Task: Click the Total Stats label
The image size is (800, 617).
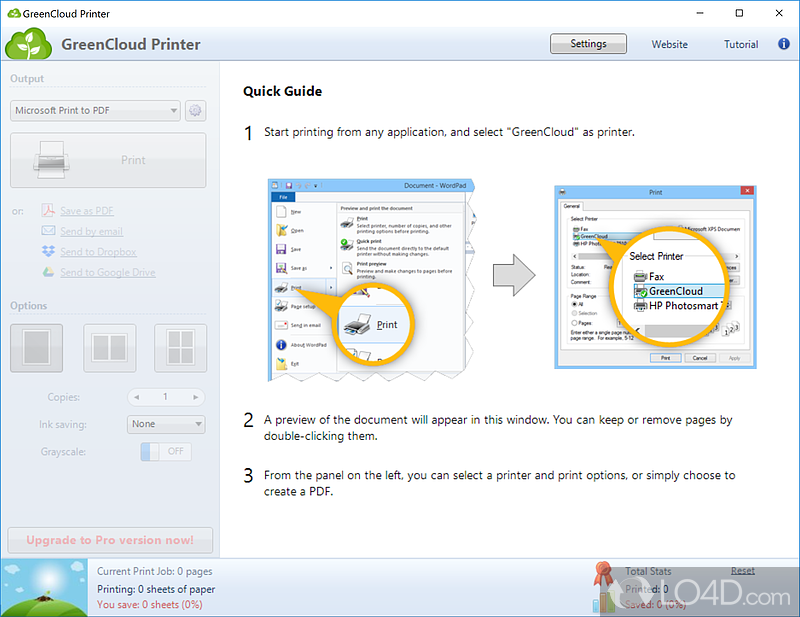Action: tap(648, 572)
